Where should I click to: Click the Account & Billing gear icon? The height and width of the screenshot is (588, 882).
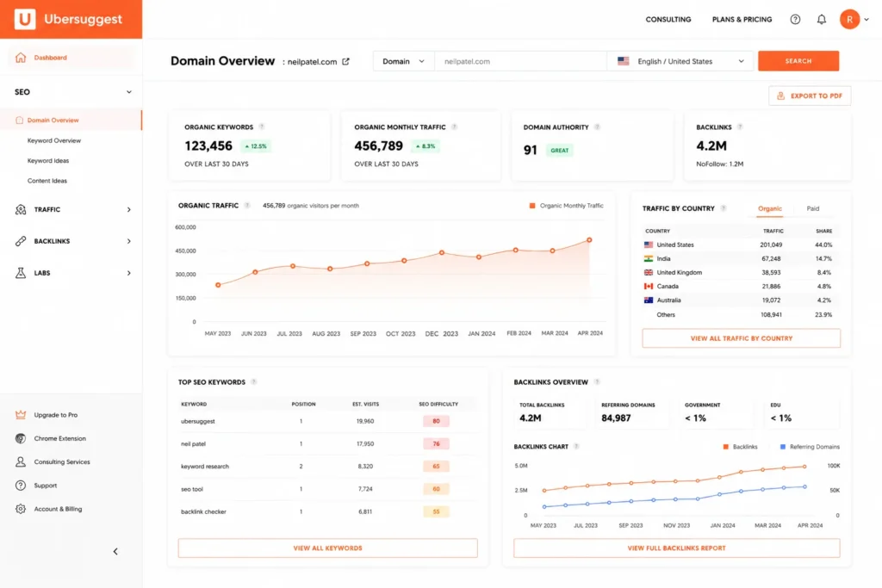21,509
